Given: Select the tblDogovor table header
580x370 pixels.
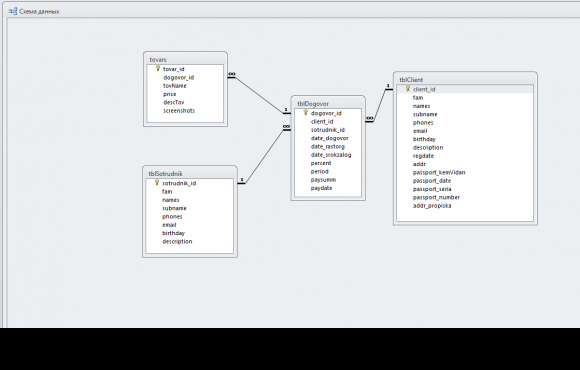Looking at the screenshot, I should [x=328, y=104].
